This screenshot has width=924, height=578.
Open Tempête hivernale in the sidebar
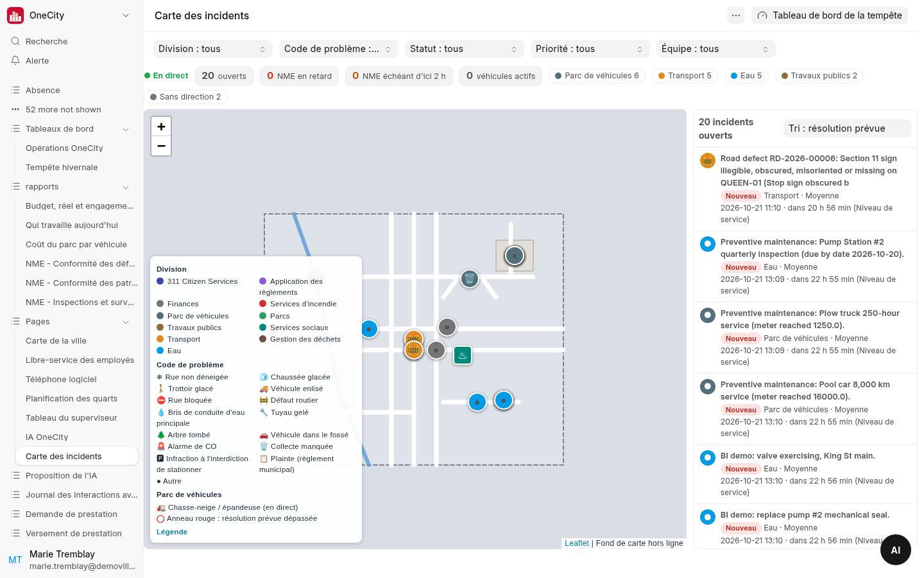pos(62,167)
